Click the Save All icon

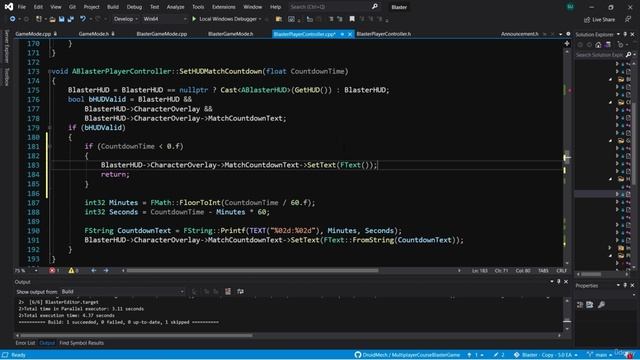[x=70, y=19]
